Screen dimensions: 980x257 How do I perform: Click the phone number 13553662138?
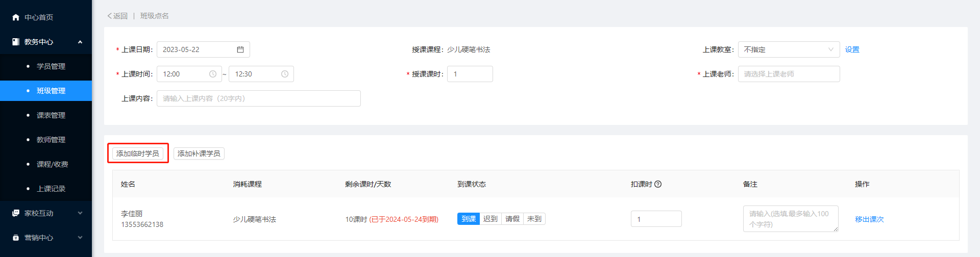142,224
